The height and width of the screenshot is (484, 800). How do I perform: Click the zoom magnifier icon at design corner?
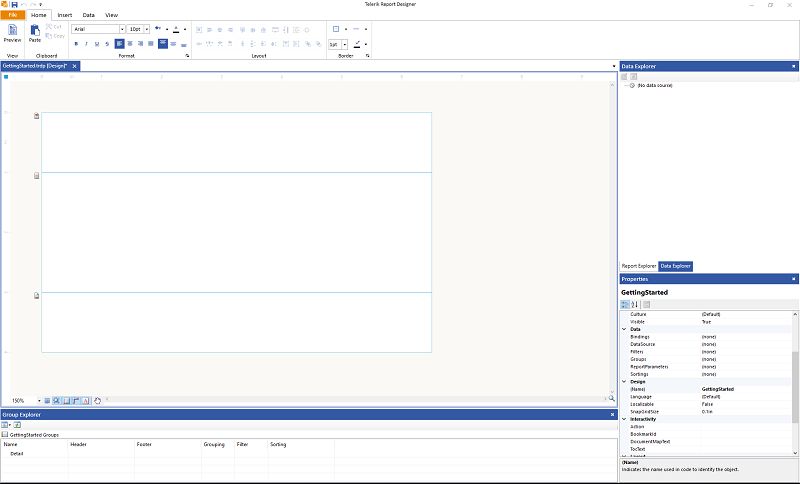click(611, 398)
